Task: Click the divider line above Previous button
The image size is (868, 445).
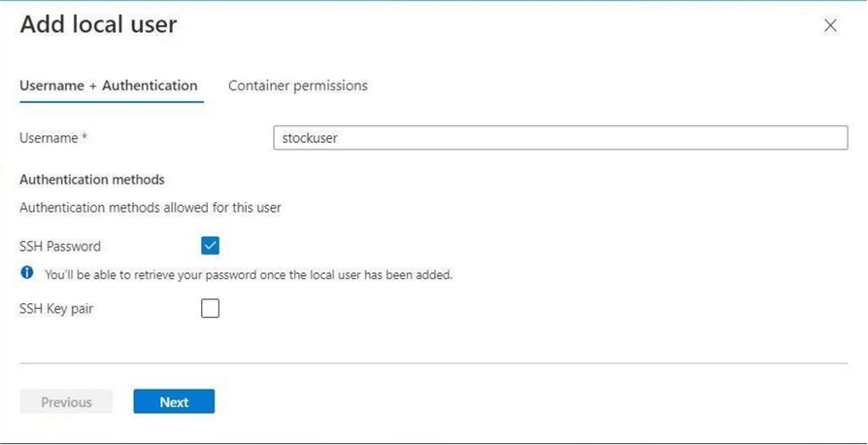Action: click(x=434, y=363)
